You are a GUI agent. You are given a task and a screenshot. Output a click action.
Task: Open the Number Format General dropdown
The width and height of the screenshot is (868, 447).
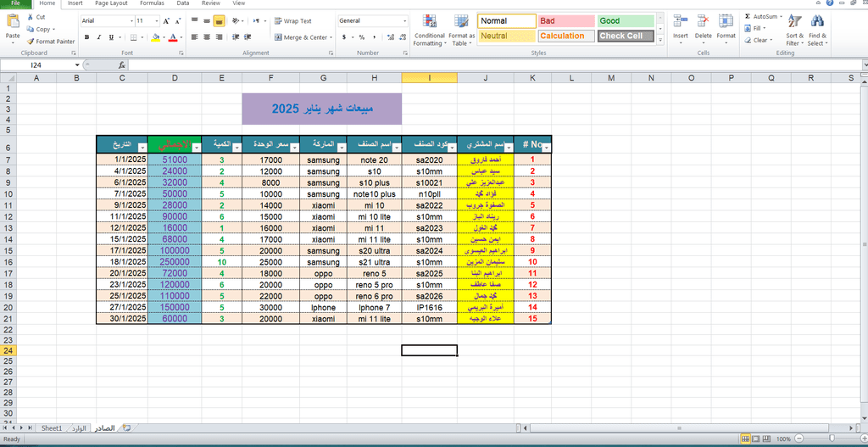point(404,21)
